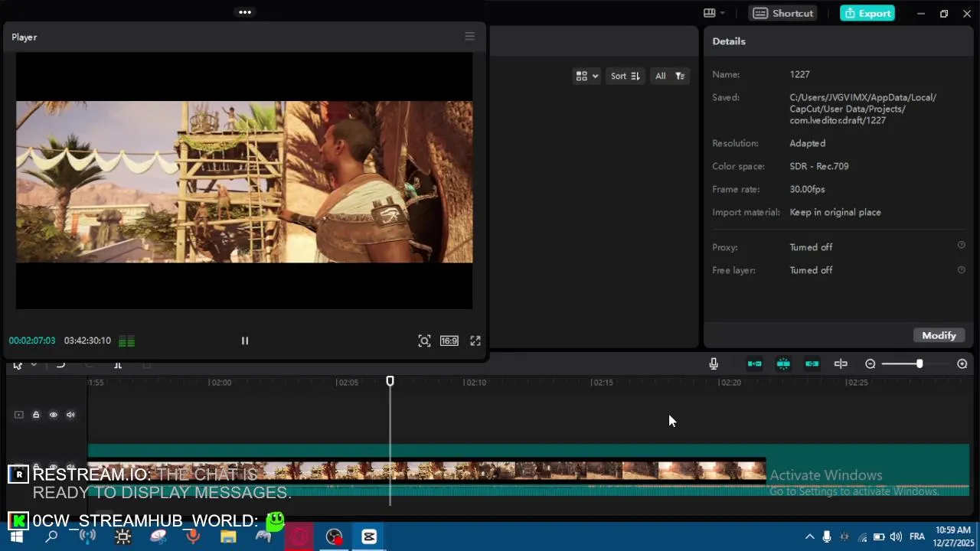Toggle preview axis on timeline

841,364
